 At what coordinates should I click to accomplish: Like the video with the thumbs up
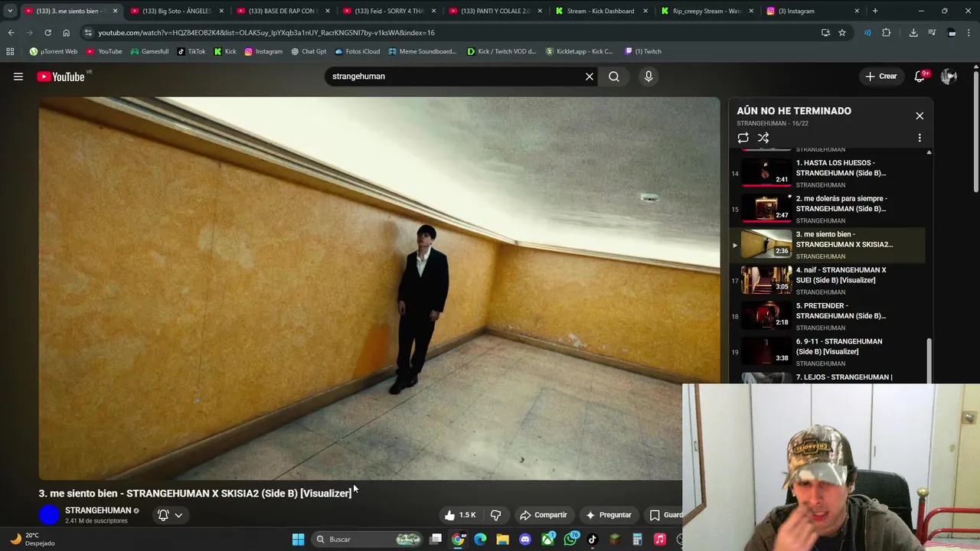pyautogui.click(x=460, y=515)
